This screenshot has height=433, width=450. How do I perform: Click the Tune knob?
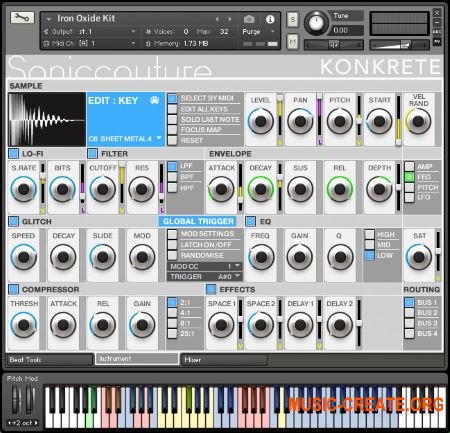tap(316, 23)
